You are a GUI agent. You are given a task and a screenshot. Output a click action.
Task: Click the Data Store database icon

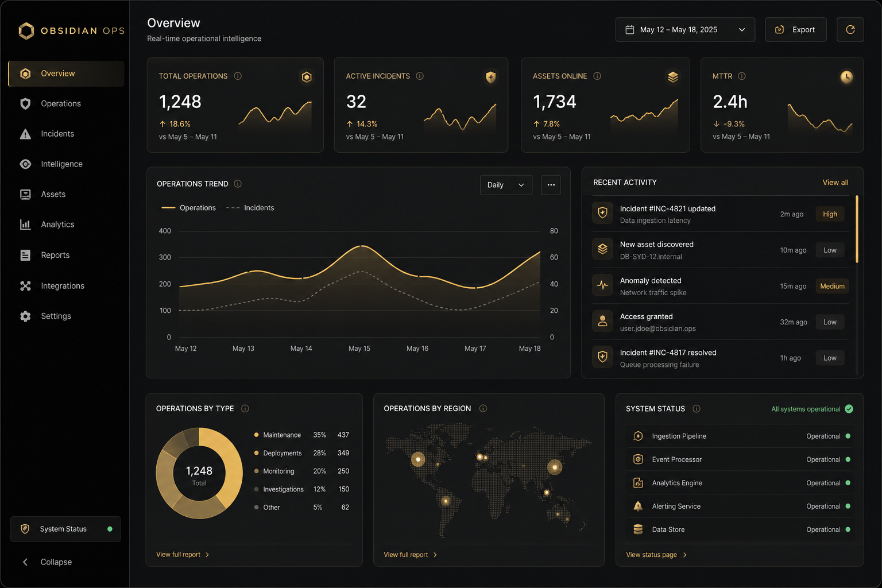point(638,529)
